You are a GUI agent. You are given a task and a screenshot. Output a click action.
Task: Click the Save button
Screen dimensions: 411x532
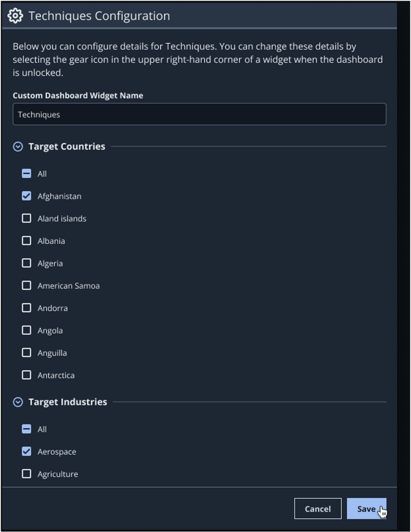(366, 509)
